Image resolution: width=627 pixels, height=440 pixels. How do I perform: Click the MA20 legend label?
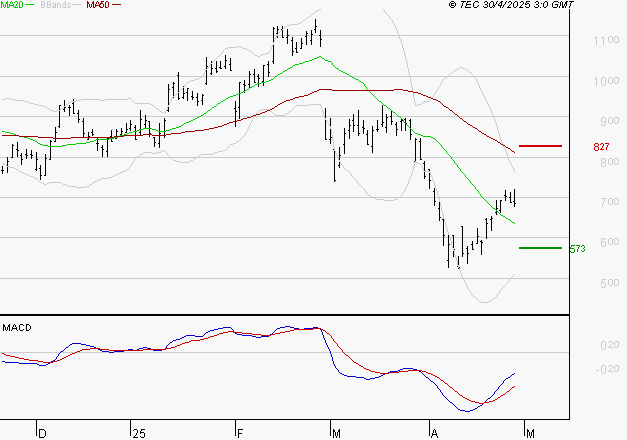tap(12, 5)
